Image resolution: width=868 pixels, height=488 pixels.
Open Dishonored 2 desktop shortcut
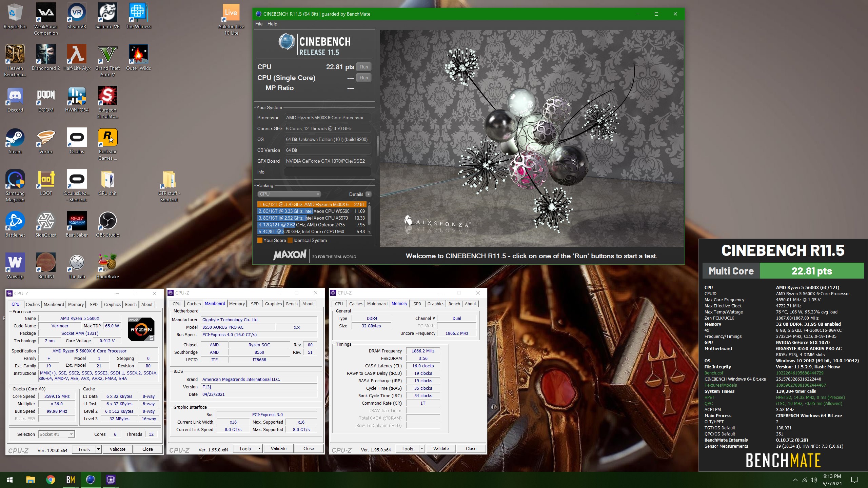click(46, 58)
